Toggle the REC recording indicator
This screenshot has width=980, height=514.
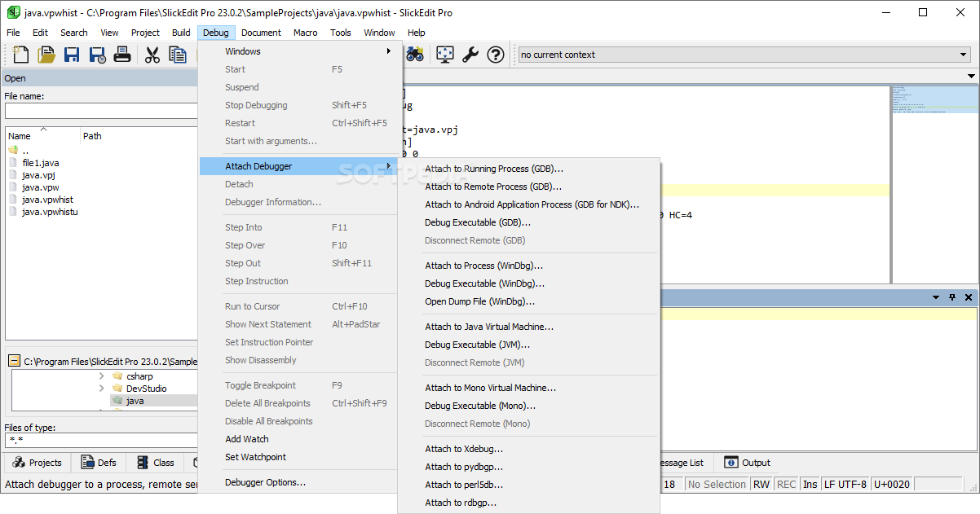(x=786, y=484)
